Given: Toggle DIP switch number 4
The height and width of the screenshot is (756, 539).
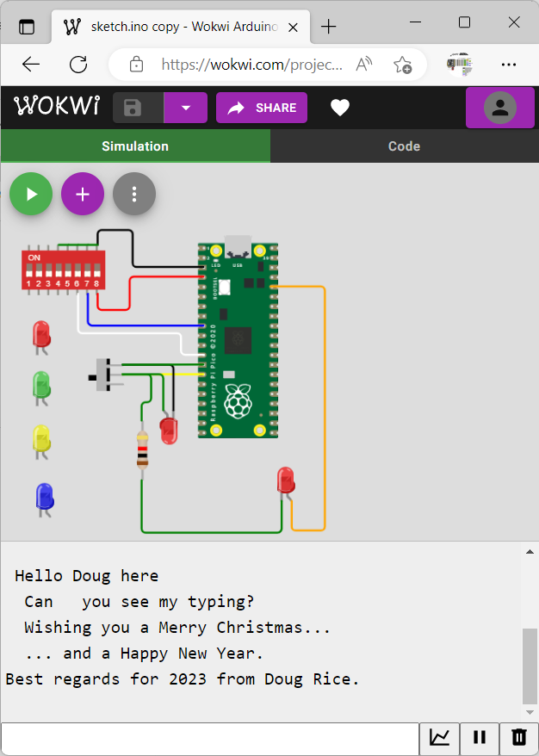Looking at the screenshot, I should click(58, 270).
